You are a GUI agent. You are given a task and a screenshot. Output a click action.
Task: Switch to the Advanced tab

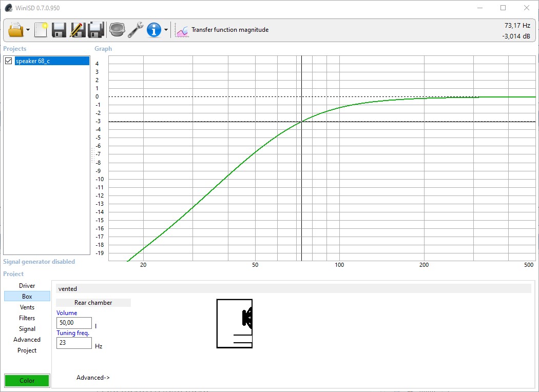[27, 340]
